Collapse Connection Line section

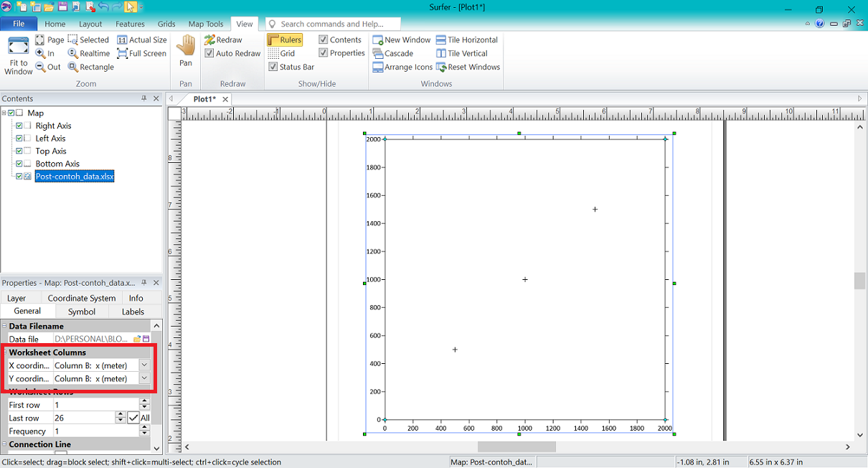pyautogui.click(x=4, y=444)
